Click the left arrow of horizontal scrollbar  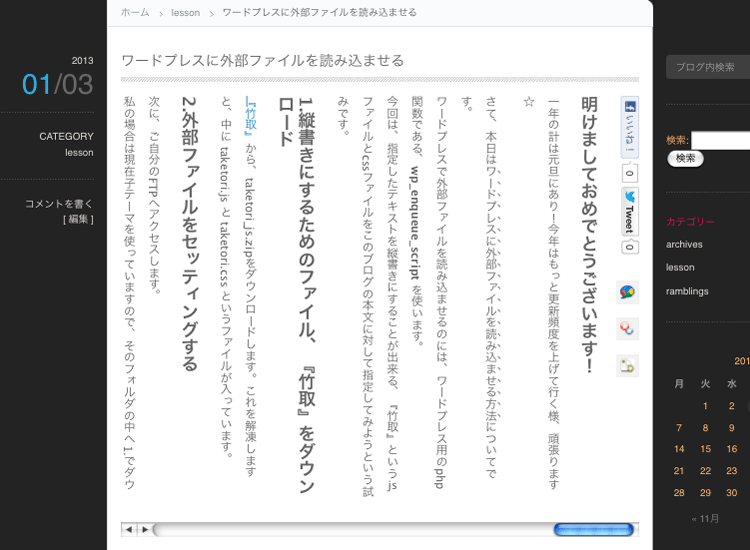[x=129, y=529]
